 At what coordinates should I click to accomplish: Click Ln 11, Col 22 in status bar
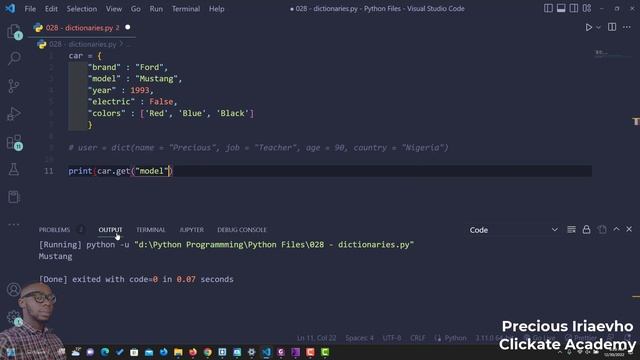(x=316, y=338)
